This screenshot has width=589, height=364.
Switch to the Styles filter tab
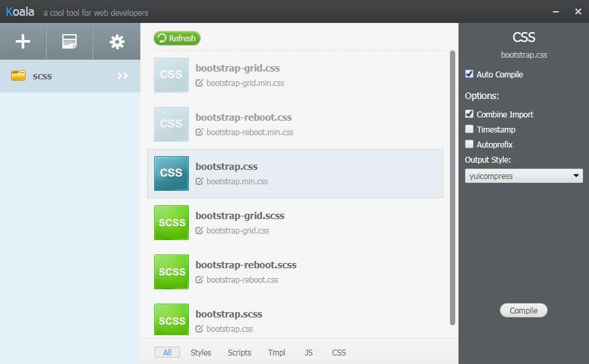tap(201, 352)
